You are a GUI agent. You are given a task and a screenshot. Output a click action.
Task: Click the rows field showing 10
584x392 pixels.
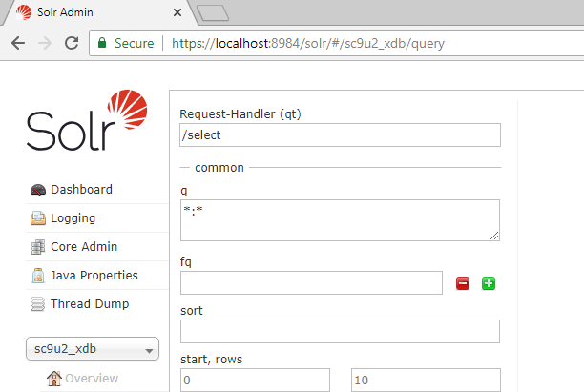point(426,381)
